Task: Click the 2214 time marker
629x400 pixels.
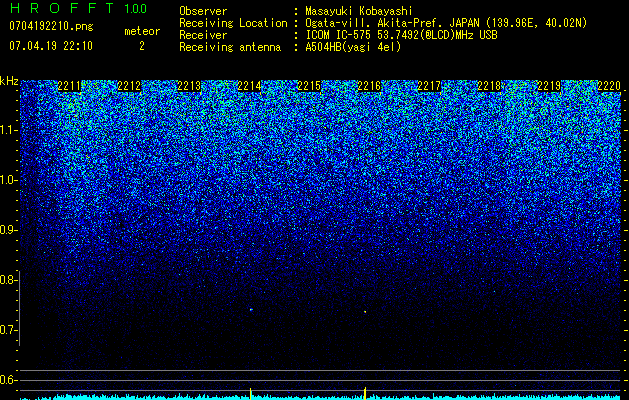Action: [x=249, y=86]
